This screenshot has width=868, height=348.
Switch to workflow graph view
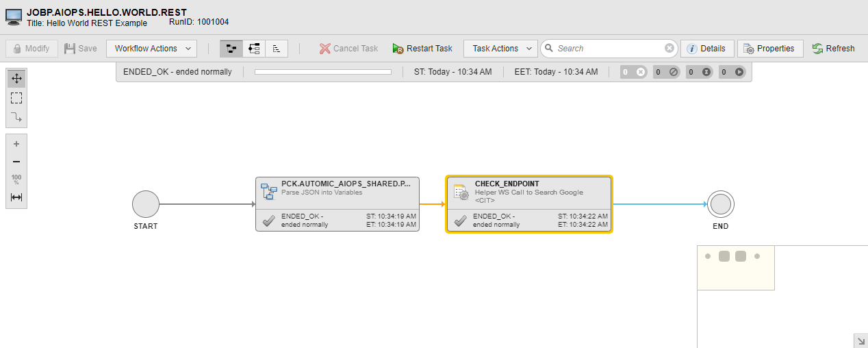pyautogui.click(x=231, y=49)
